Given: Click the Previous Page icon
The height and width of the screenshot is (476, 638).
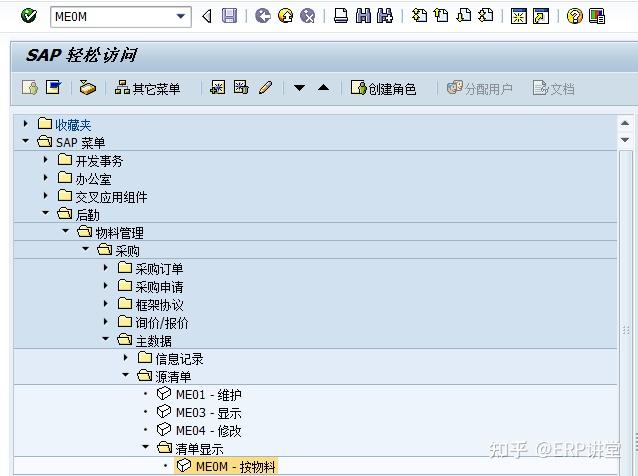Looking at the screenshot, I should pyautogui.click(x=441, y=16).
